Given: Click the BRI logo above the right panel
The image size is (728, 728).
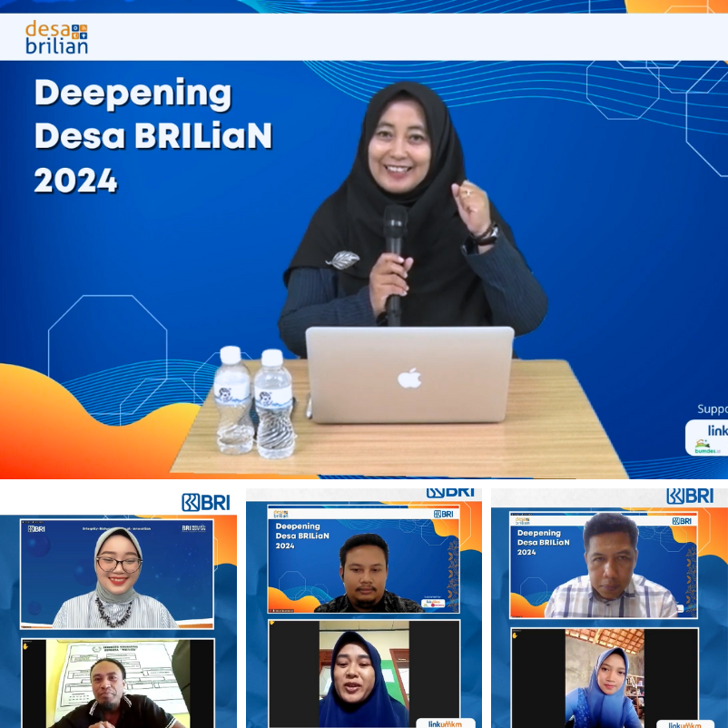Looking at the screenshot, I should pos(692,497).
